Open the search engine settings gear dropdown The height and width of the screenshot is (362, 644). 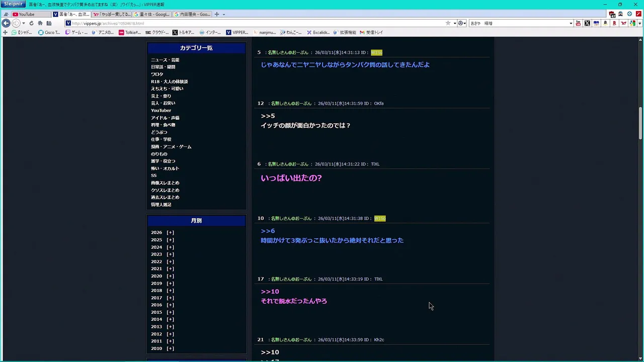[x=461, y=23]
